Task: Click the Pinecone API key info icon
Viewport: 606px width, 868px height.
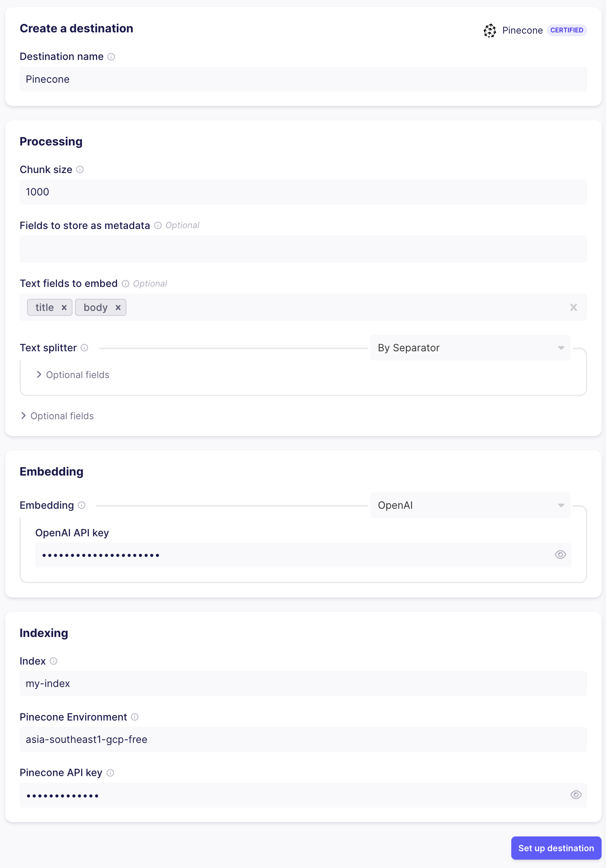Action: pyautogui.click(x=111, y=773)
